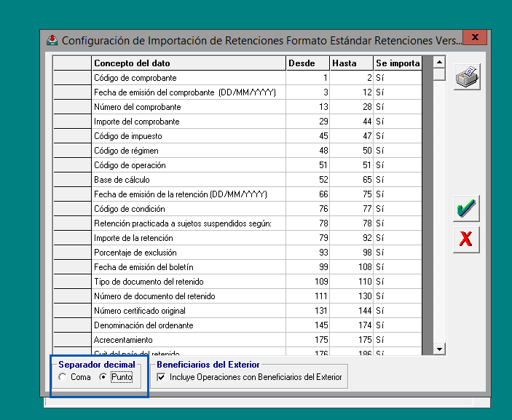512x420 pixels.
Task: Click the download icon in title bar
Action: 52,40
